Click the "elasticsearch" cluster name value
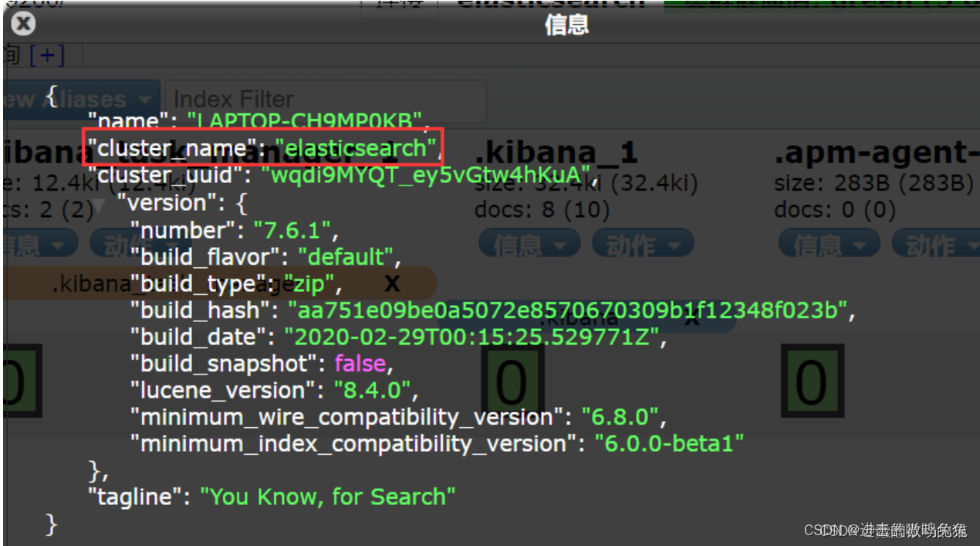 (357, 148)
